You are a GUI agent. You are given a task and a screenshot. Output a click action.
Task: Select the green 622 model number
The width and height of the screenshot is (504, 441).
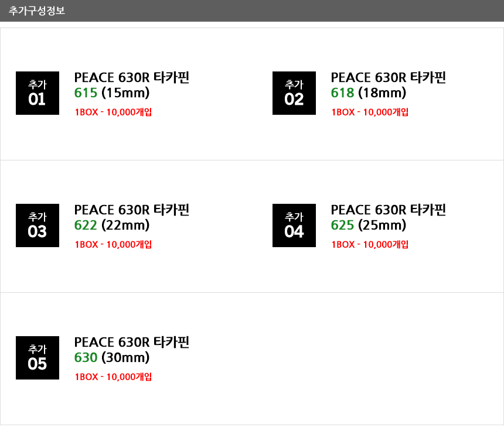tap(86, 225)
